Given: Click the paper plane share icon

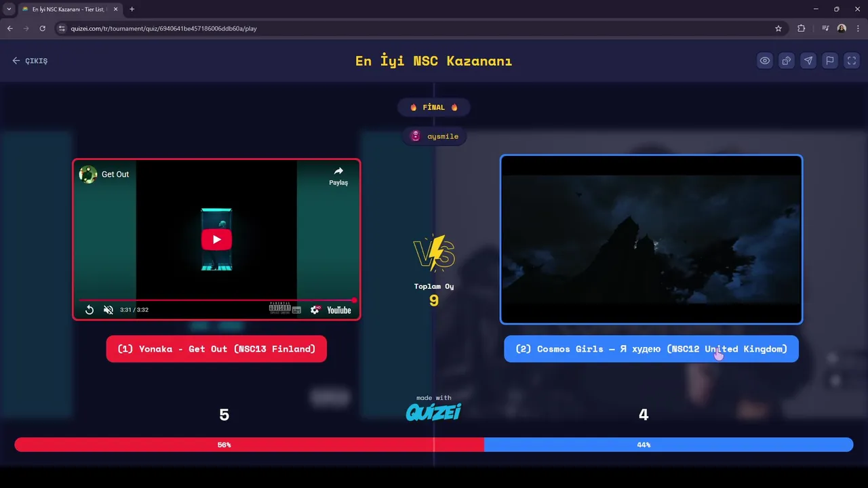Looking at the screenshot, I should [x=808, y=60].
